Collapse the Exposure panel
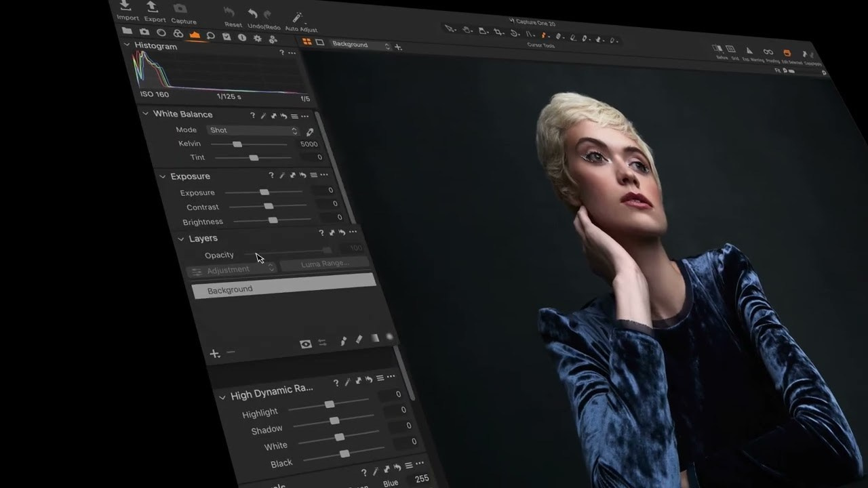Image resolution: width=868 pixels, height=488 pixels. (x=162, y=176)
